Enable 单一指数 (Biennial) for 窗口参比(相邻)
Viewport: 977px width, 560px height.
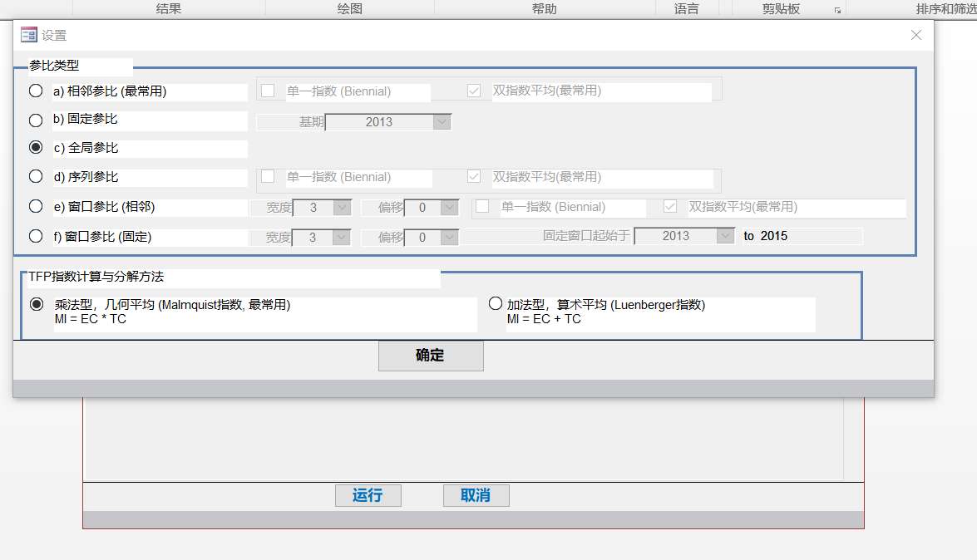(482, 206)
